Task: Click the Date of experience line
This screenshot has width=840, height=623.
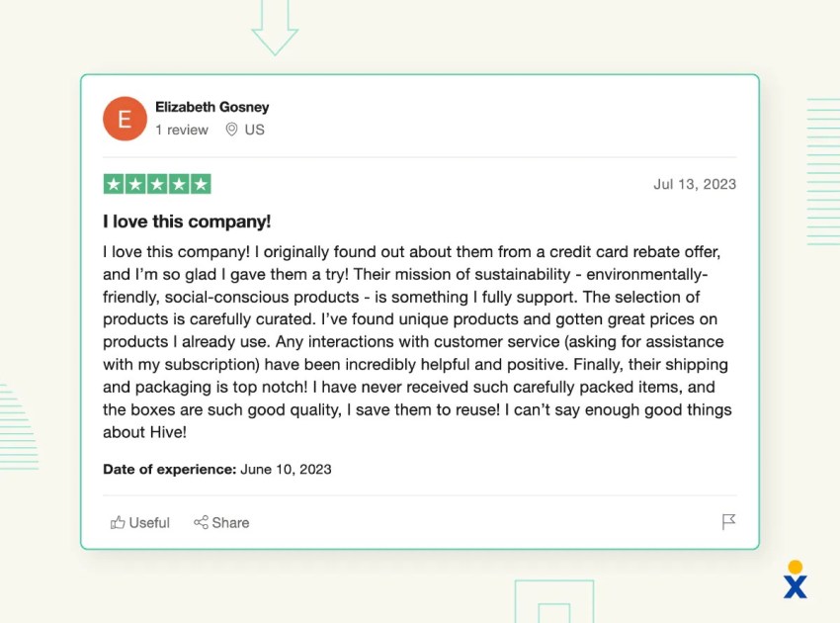Action: click(217, 469)
